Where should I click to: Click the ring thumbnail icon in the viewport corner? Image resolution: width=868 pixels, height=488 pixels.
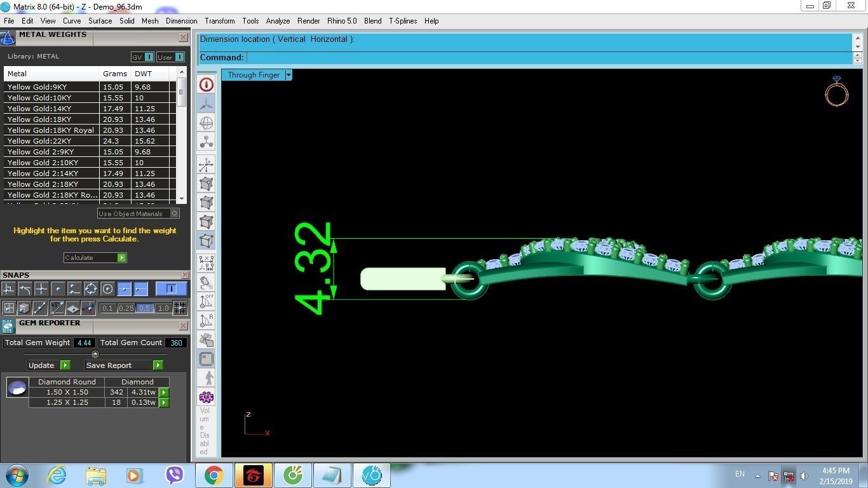pos(837,91)
